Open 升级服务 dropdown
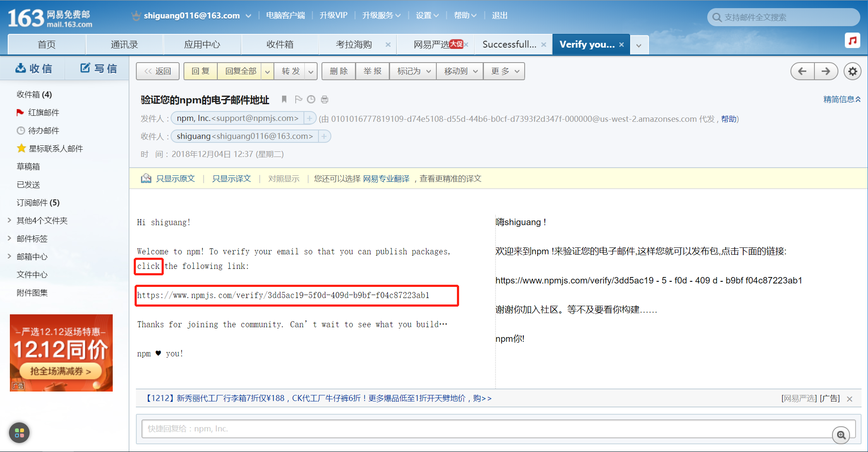 click(381, 15)
